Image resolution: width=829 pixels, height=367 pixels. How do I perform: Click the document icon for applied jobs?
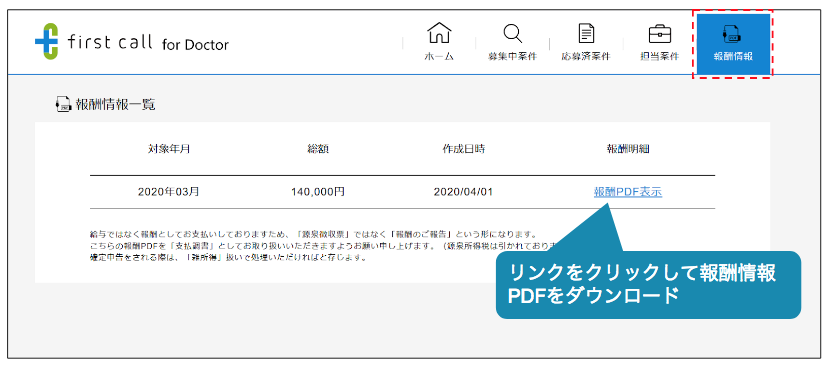pos(586,33)
